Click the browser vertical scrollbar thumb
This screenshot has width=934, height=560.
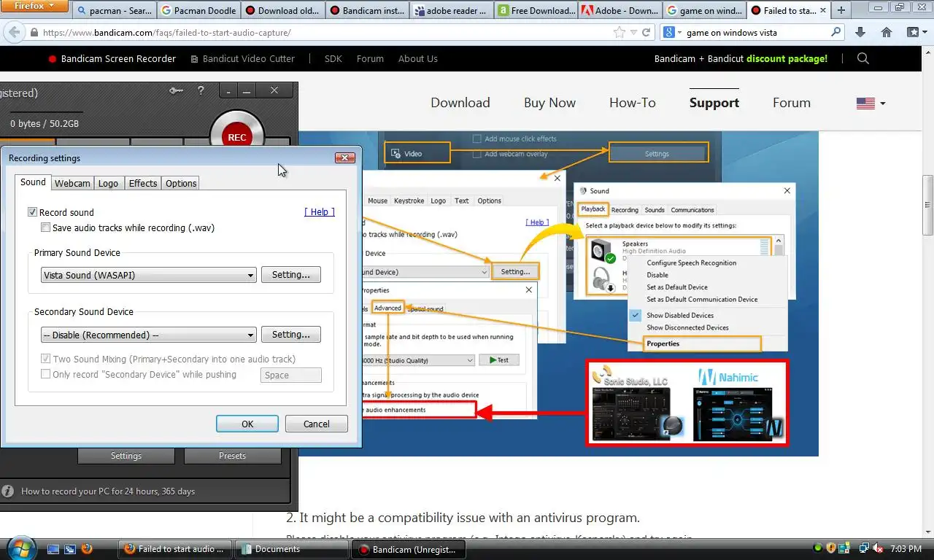click(927, 205)
